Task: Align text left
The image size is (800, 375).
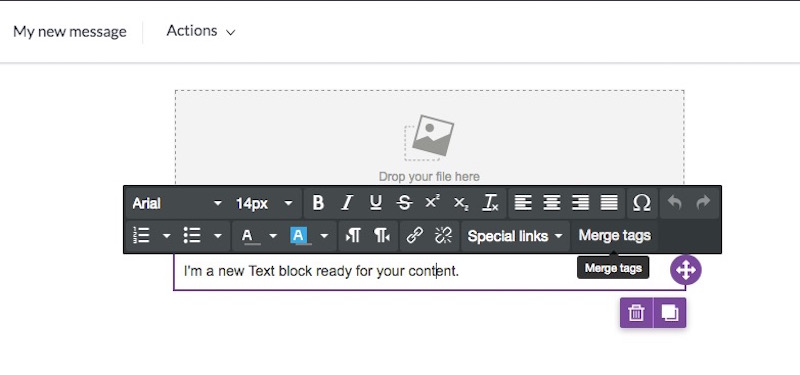Action: click(522, 203)
